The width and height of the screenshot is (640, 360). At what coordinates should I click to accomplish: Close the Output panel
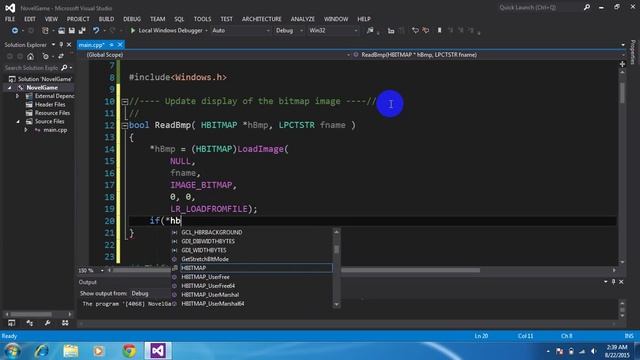[x=621, y=282]
